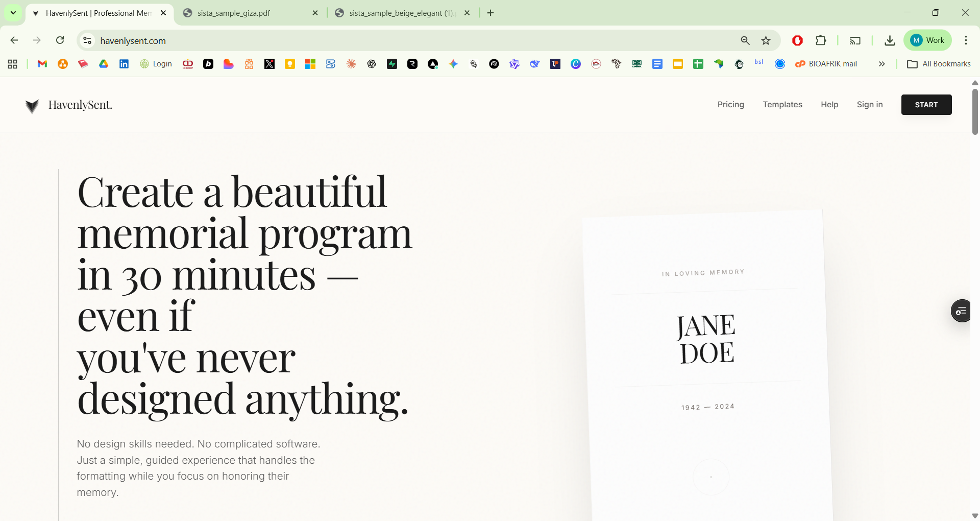Open the Canva bookmark

click(576, 64)
